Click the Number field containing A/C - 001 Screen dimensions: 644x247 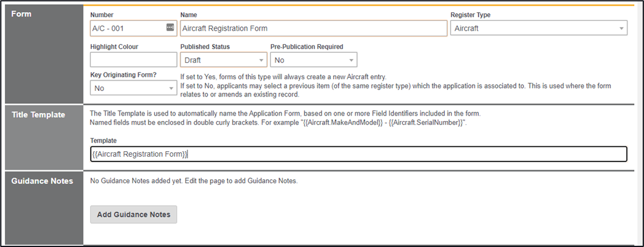(126, 28)
